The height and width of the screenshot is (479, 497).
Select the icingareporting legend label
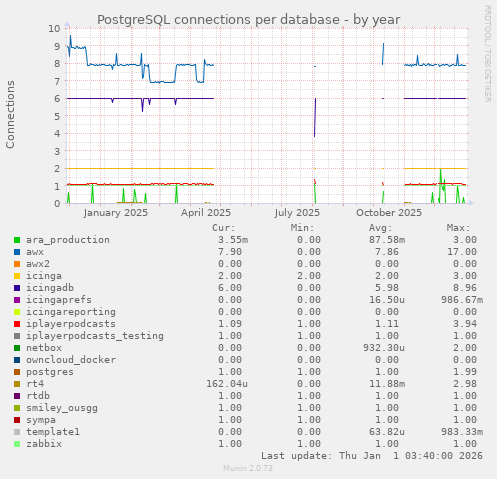coord(71,312)
